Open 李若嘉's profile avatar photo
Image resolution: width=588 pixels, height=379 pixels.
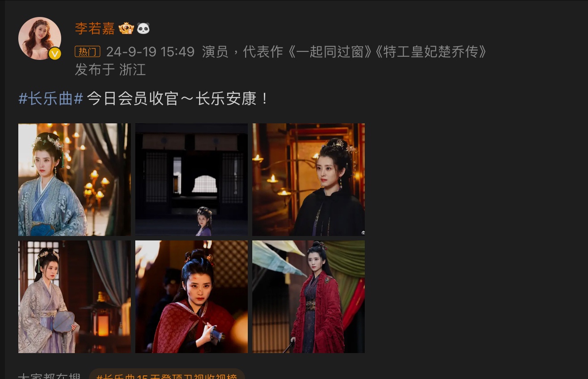pyautogui.click(x=40, y=38)
